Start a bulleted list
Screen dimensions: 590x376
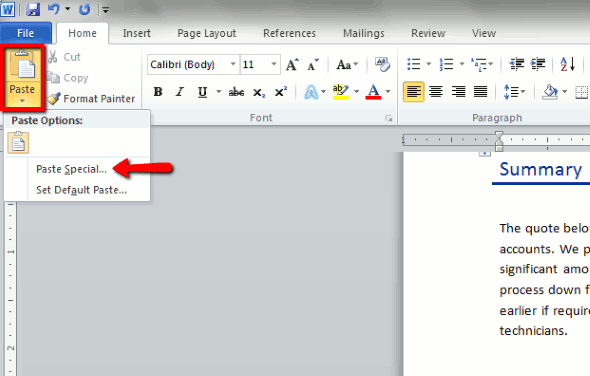pyautogui.click(x=414, y=64)
